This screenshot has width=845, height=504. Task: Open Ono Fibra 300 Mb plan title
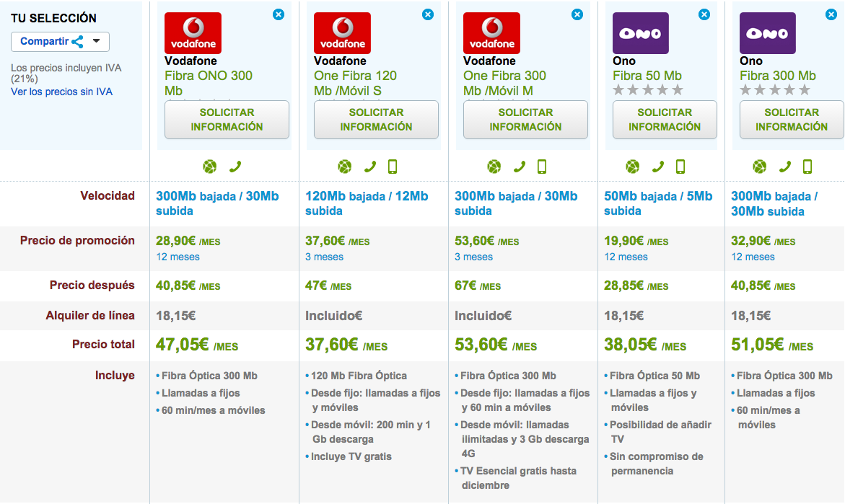[778, 76]
